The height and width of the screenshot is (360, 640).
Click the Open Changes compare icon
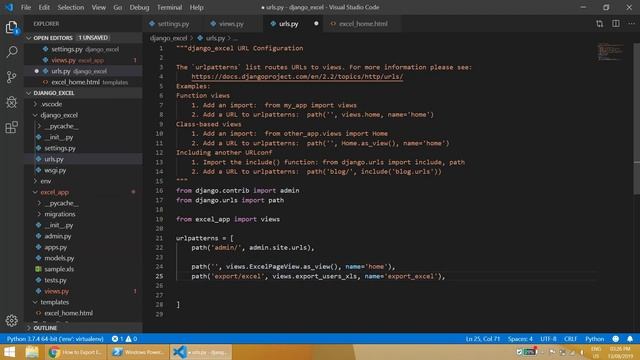[x=599, y=24]
